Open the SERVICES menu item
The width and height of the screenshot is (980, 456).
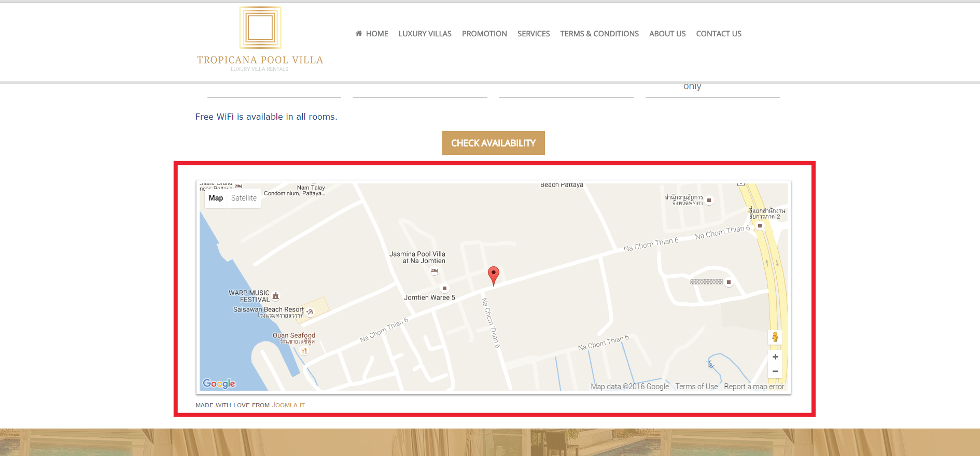(x=534, y=34)
